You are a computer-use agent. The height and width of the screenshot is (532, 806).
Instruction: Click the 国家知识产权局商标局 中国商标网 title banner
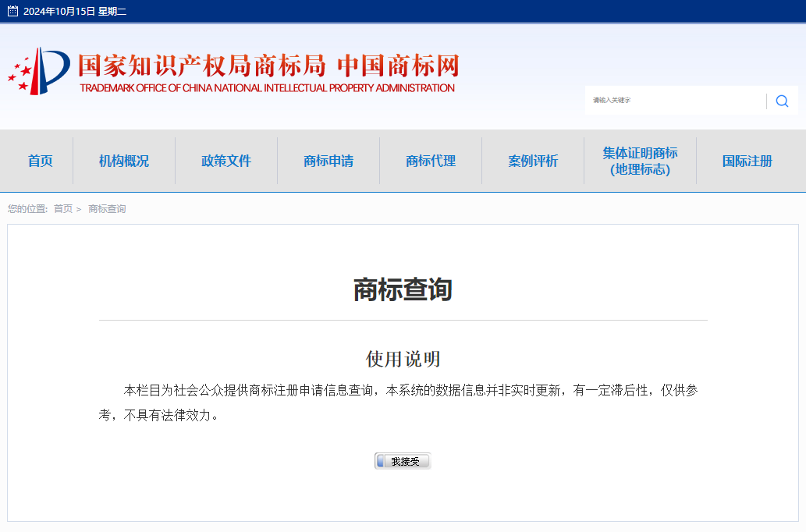[268, 66]
